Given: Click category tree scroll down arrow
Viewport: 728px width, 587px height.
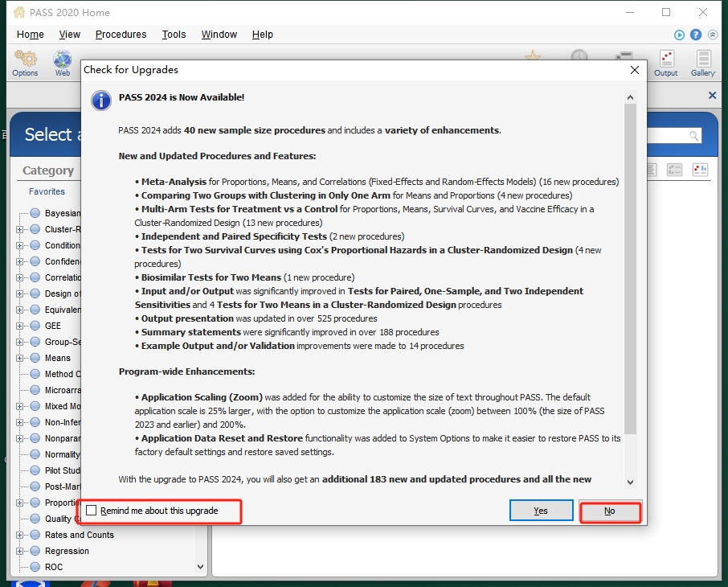Looking at the screenshot, I should [201, 567].
